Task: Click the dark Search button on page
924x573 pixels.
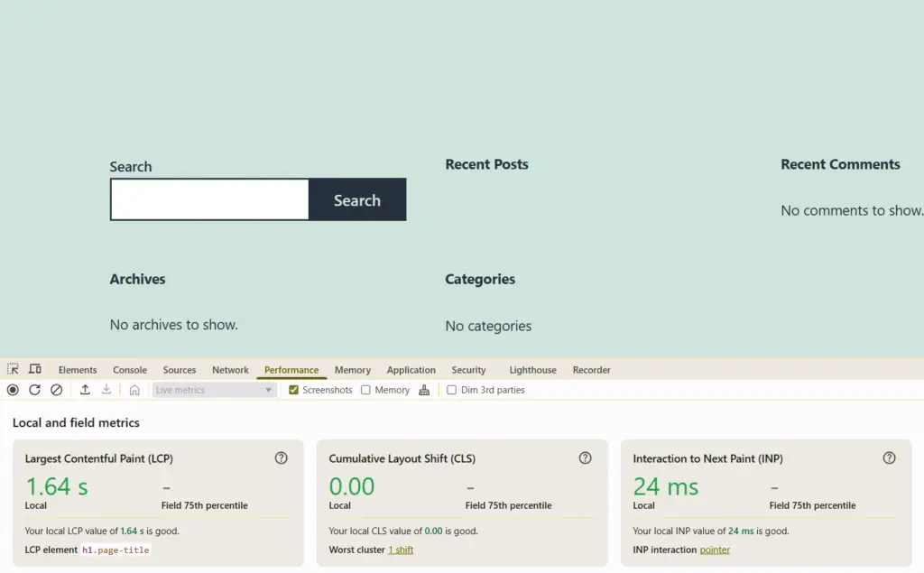Action: 357,199
